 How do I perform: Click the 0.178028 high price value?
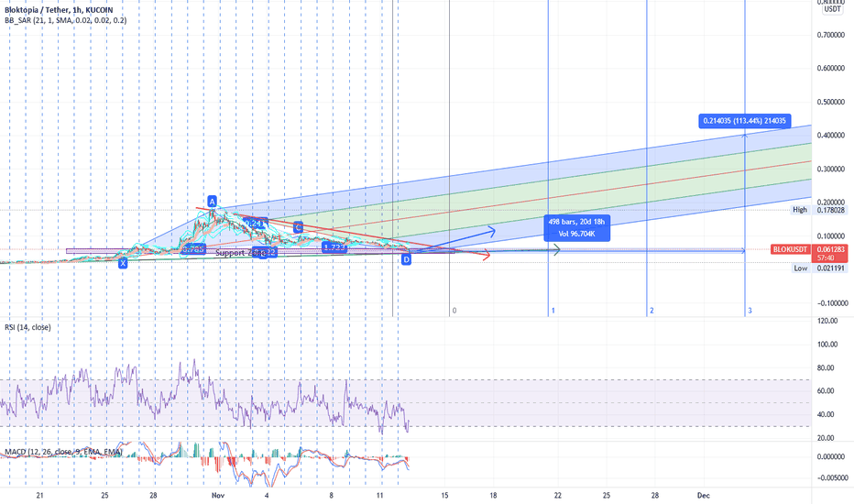tap(830, 210)
